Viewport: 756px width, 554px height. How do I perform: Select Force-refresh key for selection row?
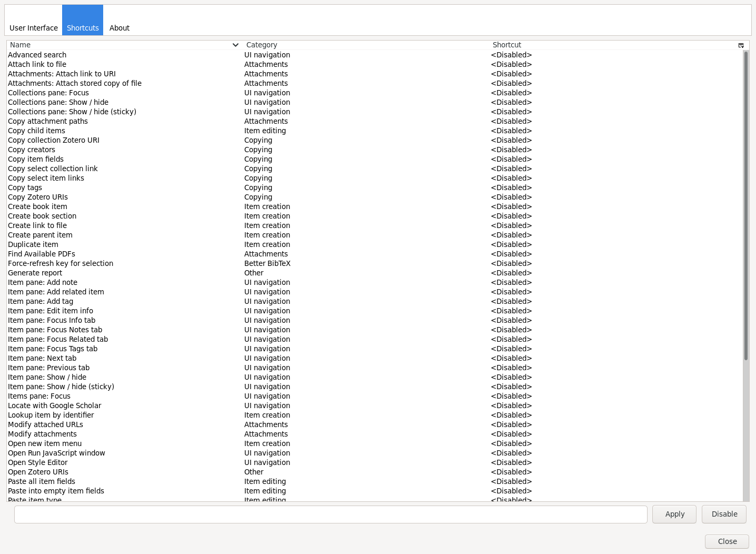click(374, 263)
